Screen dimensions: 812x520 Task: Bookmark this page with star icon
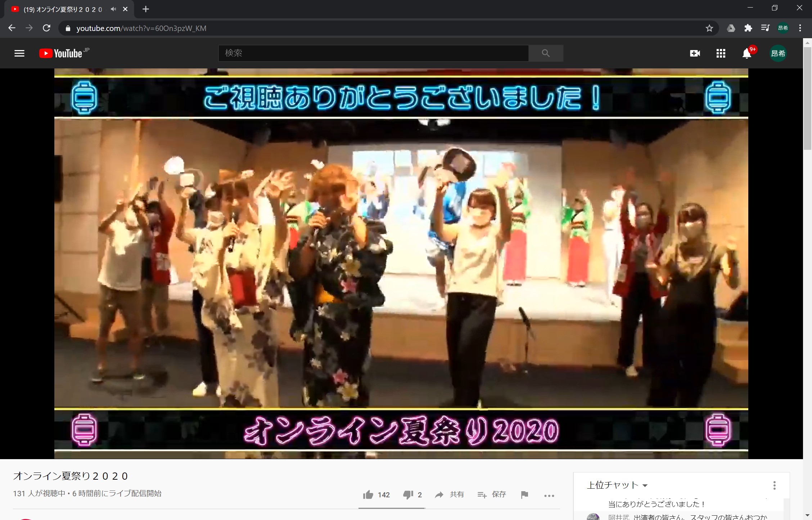pos(709,28)
